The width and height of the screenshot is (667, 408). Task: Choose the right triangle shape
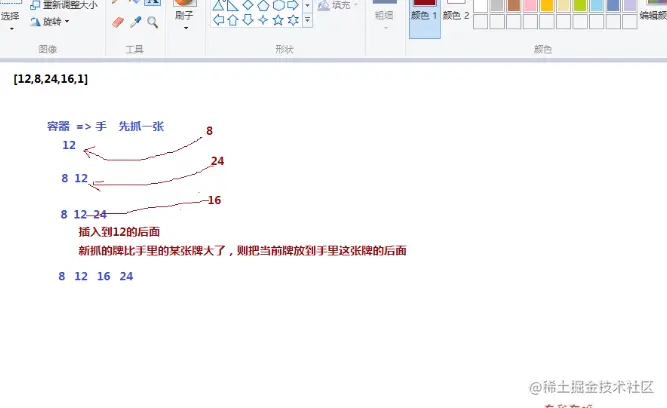click(232, 5)
